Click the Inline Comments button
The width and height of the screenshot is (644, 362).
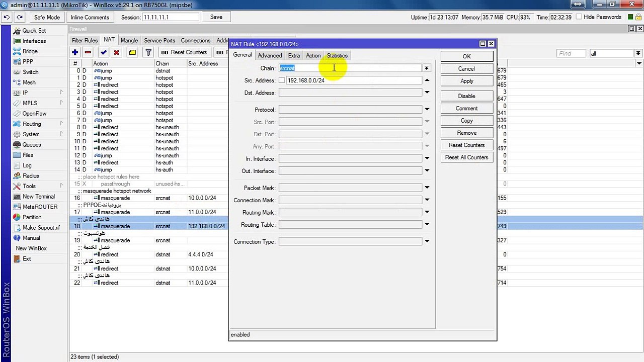click(x=90, y=17)
